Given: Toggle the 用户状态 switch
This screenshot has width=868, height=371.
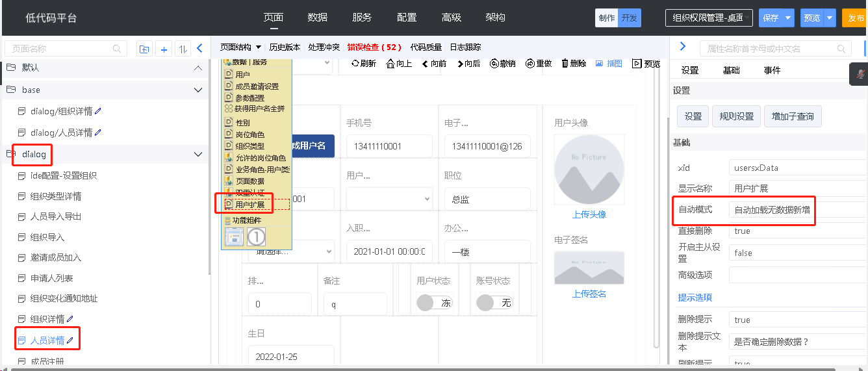Looking at the screenshot, I should pos(435,303).
